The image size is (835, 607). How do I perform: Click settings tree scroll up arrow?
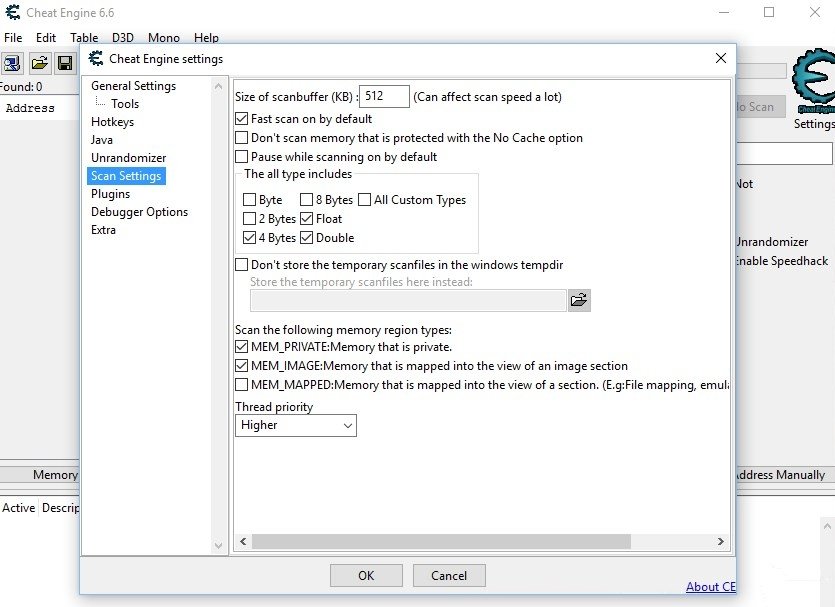[x=218, y=86]
